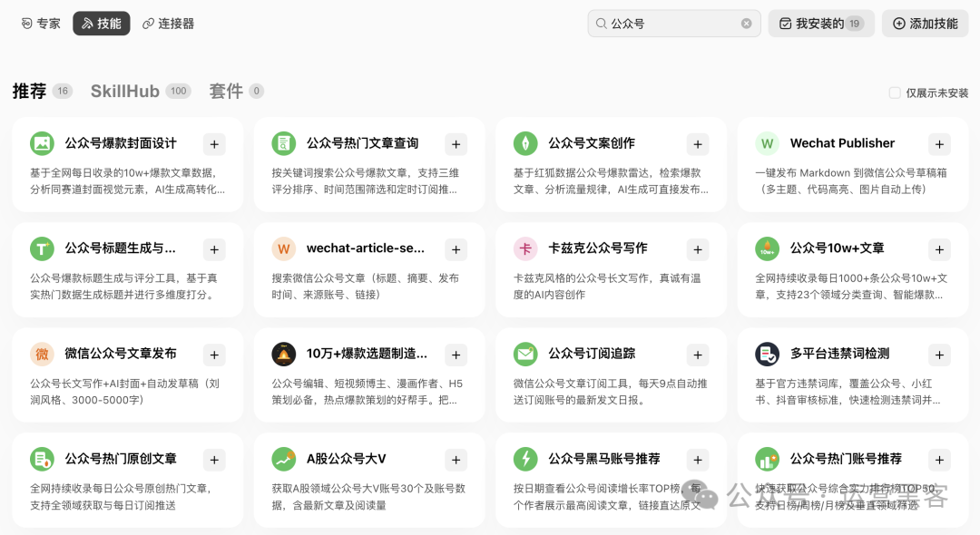Open the 连接器 tab
The width and height of the screenshot is (980, 535).
coord(168,24)
